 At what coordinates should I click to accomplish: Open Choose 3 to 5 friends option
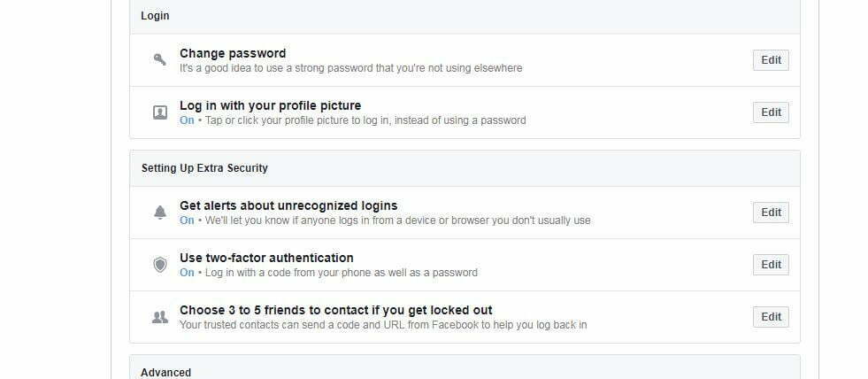coord(335,310)
